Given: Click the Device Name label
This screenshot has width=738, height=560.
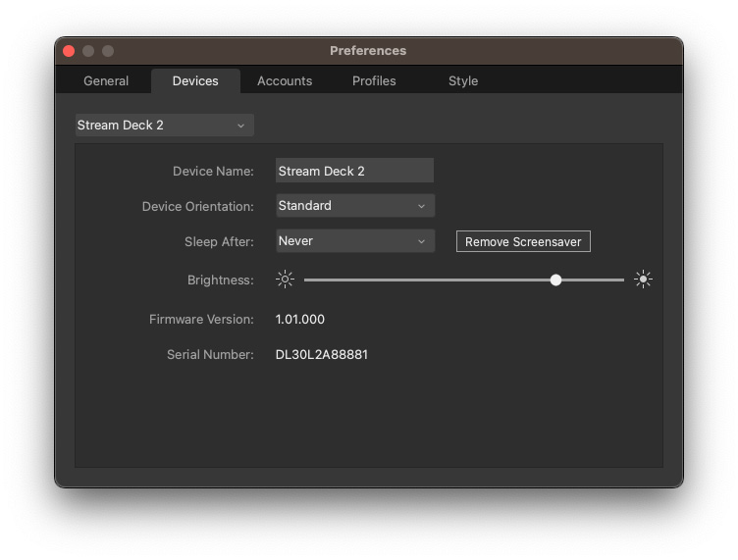Looking at the screenshot, I should click(213, 171).
